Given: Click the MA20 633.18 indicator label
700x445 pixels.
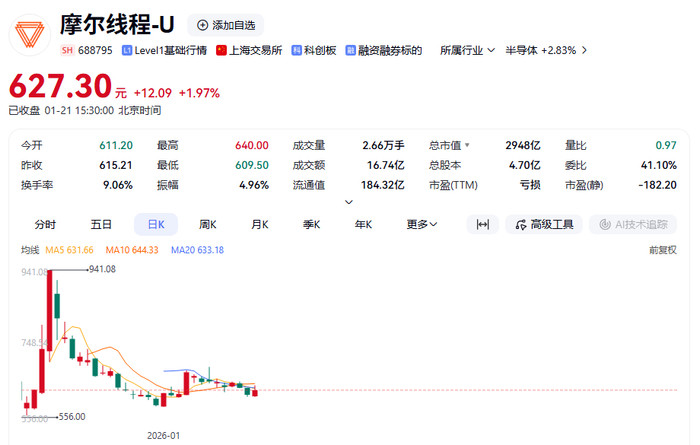Looking at the screenshot, I should point(197,250).
